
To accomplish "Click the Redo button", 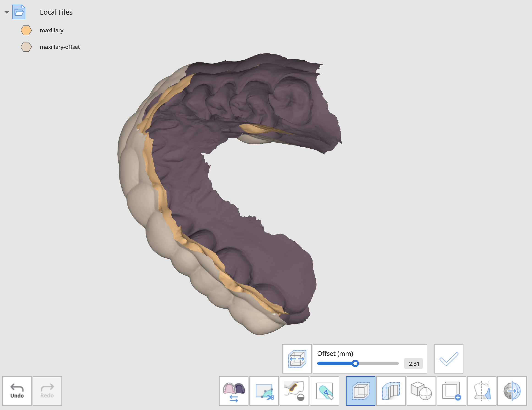I will tap(47, 391).
